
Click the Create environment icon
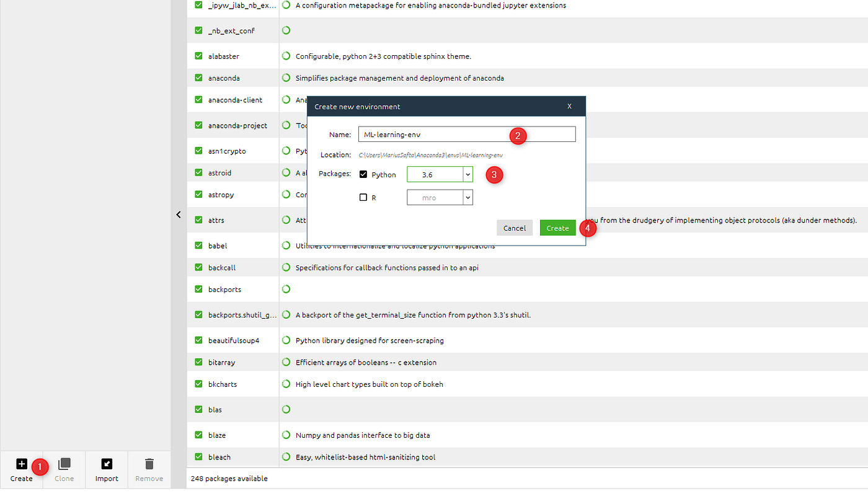click(x=21, y=463)
